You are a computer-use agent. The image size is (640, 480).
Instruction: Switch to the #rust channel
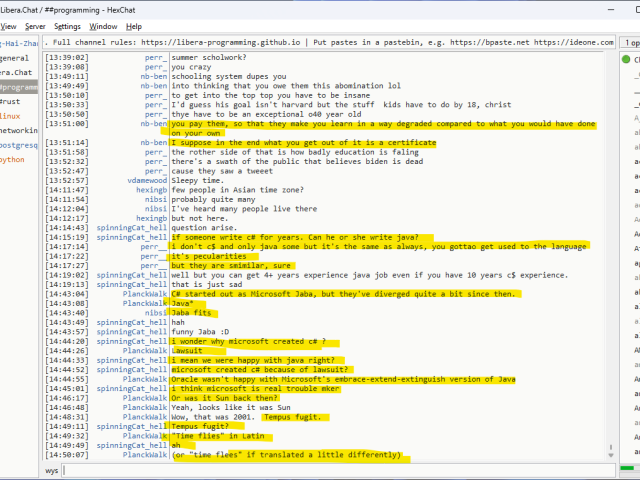coord(12,101)
